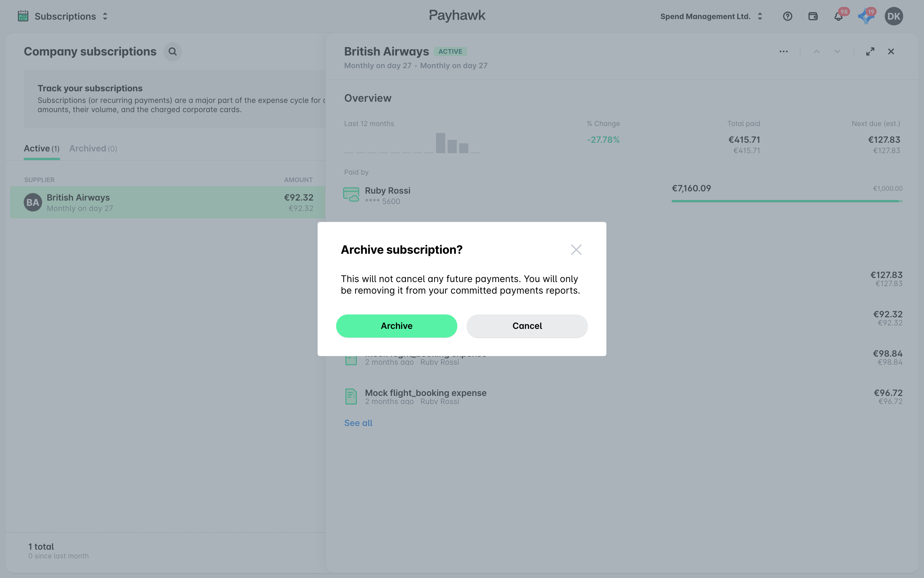Click the Next due €127.83 estimate
The height and width of the screenshot is (578, 924).
point(884,140)
